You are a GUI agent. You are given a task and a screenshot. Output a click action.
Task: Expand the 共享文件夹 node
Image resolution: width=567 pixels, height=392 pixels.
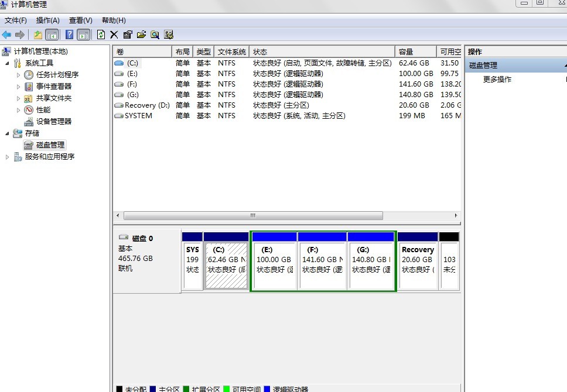(18, 98)
